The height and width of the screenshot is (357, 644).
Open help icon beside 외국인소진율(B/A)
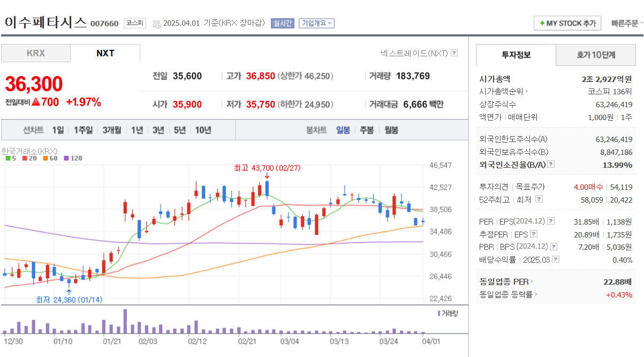tap(551, 165)
